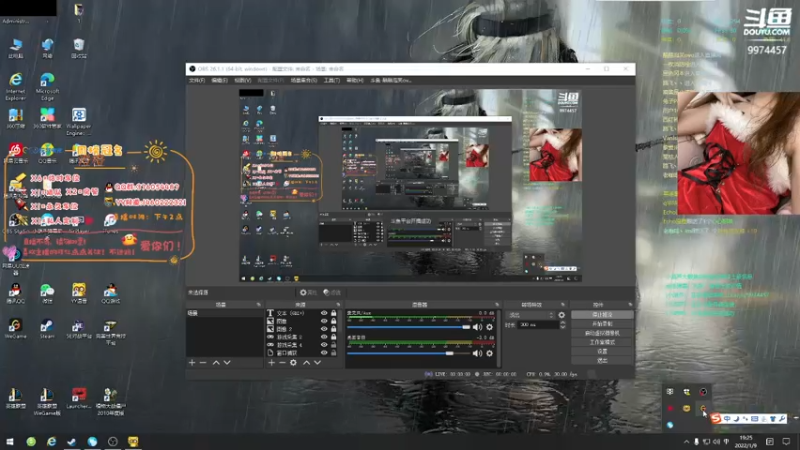Open Steam desktop shortcut
This screenshot has height=450, width=800.
click(x=47, y=329)
